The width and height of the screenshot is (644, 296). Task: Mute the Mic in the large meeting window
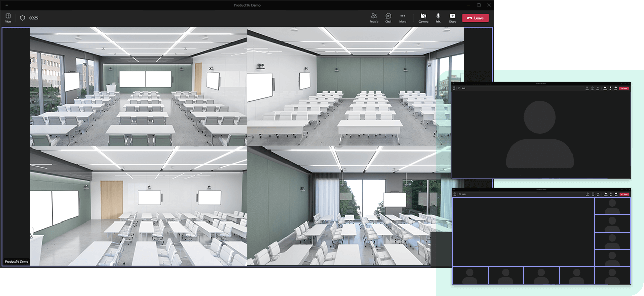click(438, 18)
